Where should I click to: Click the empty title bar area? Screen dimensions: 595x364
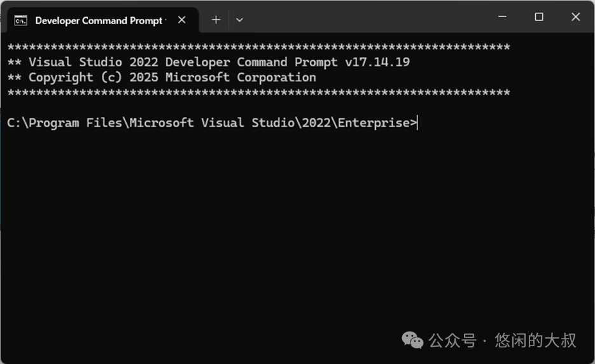(369, 18)
